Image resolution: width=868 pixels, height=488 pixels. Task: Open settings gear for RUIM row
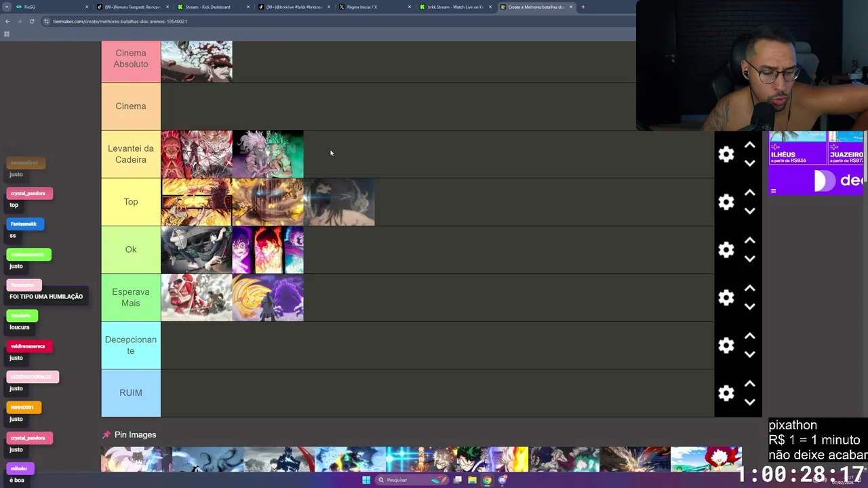726,393
